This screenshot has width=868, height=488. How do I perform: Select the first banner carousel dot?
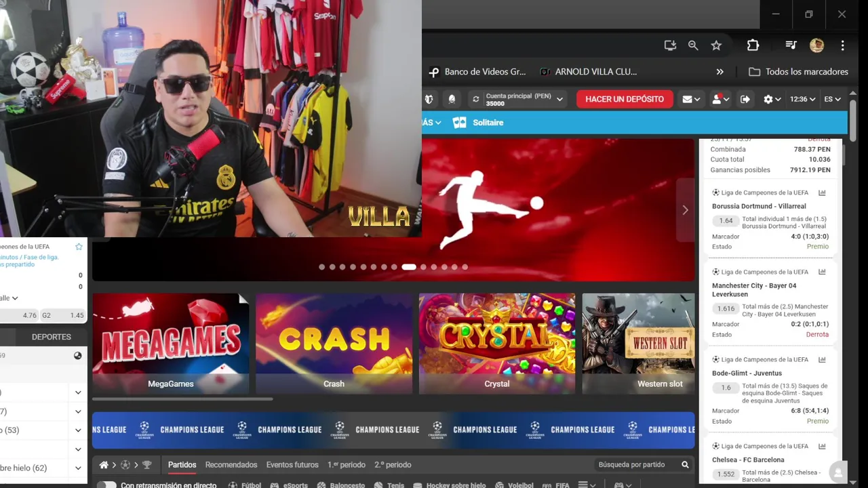click(x=322, y=267)
